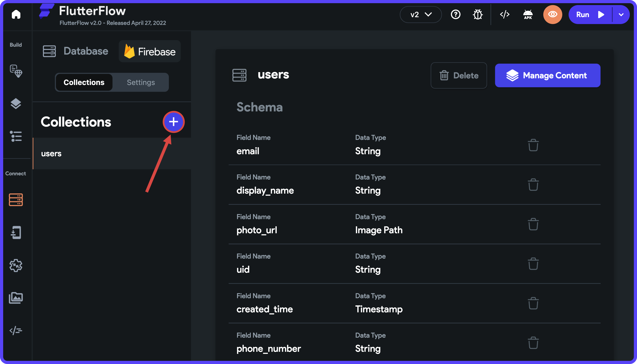Open the bug report tool
The width and height of the screenshot is (637, 364).
click(x=477, y=14)
